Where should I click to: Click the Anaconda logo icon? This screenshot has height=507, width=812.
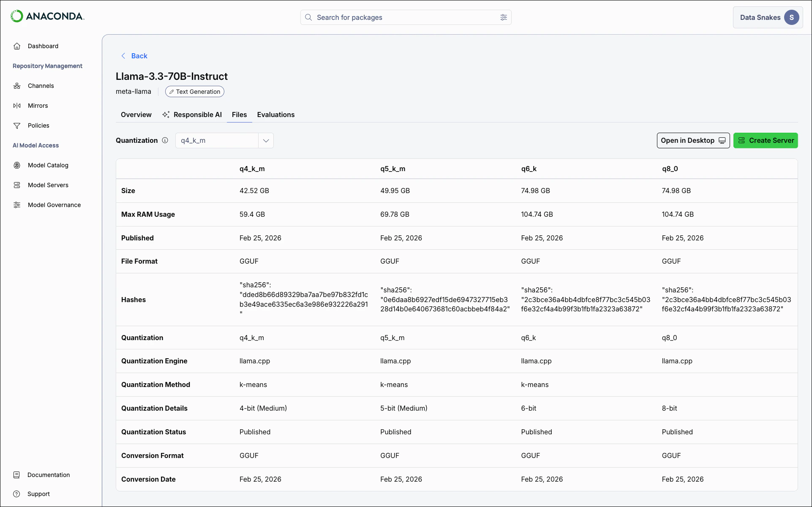coord(16,16)
